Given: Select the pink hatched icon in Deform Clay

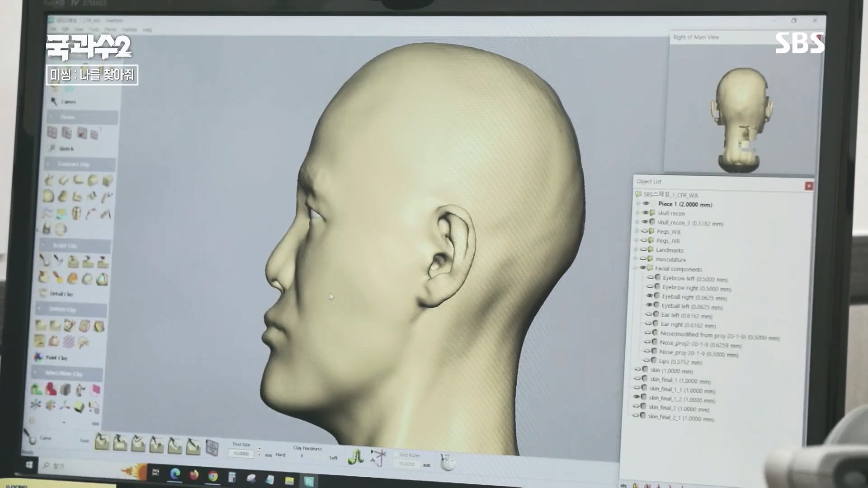Looking at the screenshot, I should (68, 342).
